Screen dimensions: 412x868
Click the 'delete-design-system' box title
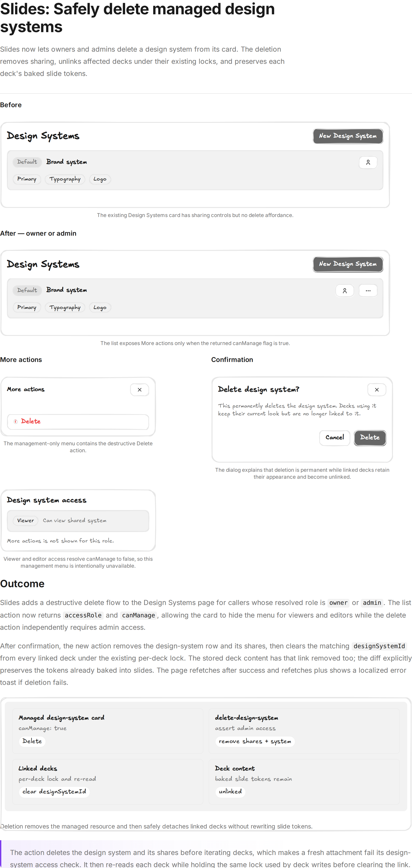coord(246,718)
